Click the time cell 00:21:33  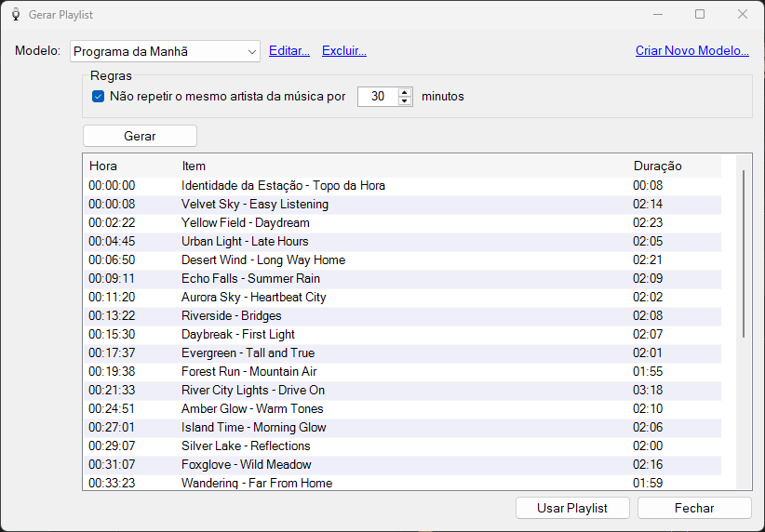112,390
